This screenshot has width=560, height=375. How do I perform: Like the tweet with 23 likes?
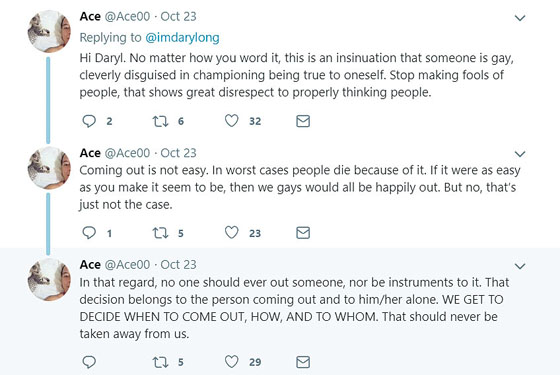coord(231,232)
